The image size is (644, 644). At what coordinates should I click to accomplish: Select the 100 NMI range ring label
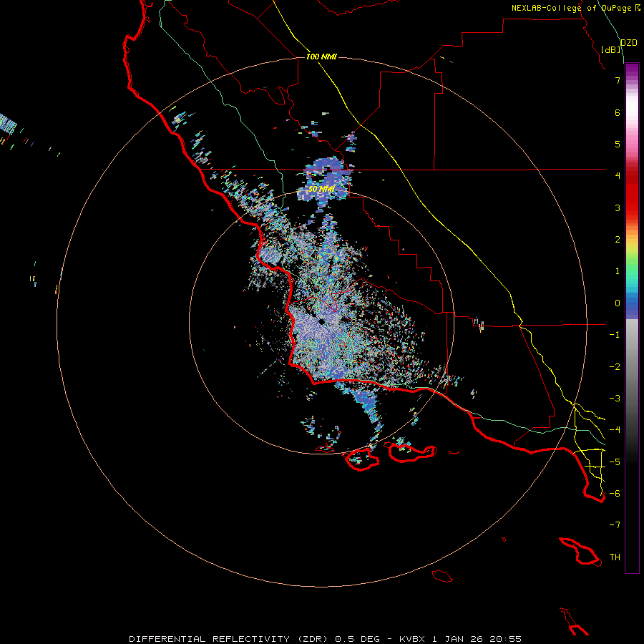point(321,57)
